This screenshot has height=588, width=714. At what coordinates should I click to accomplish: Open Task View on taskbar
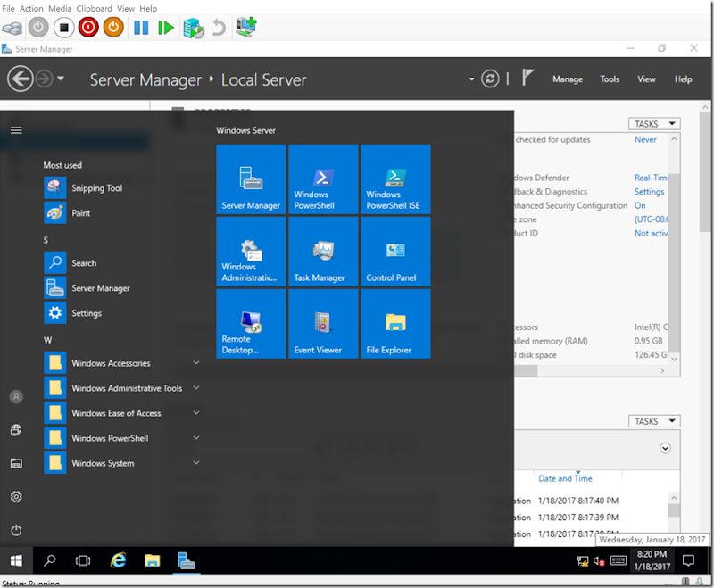point(83,560)
